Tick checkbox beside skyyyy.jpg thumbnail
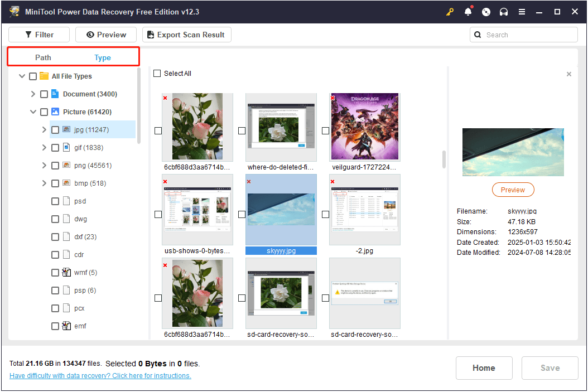Image resolution: width=588 pixels, height=392 pixels. (242, 214)
